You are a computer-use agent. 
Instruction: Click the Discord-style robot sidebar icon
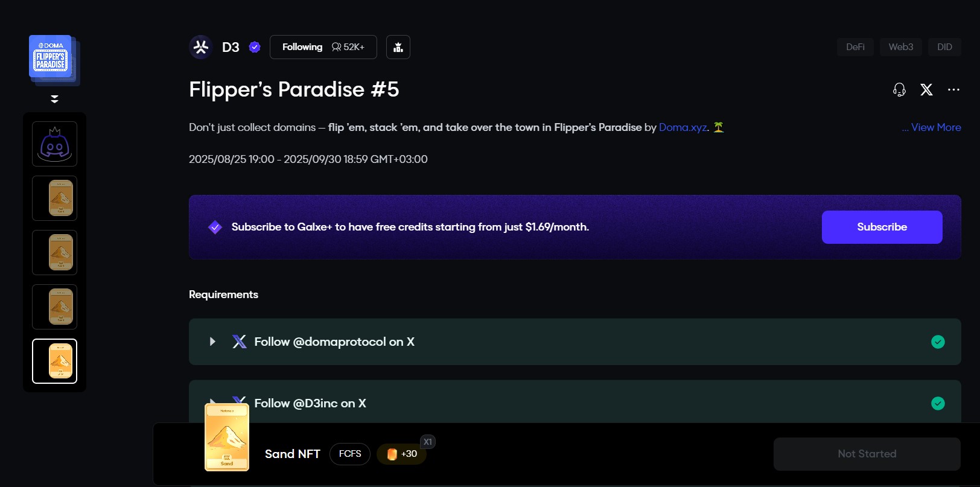pos(54,144)
